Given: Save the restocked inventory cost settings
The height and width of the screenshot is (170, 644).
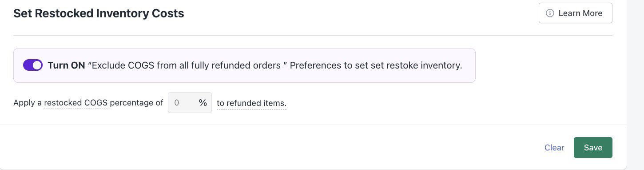Looking at the screenshot, I should [593, 147].
